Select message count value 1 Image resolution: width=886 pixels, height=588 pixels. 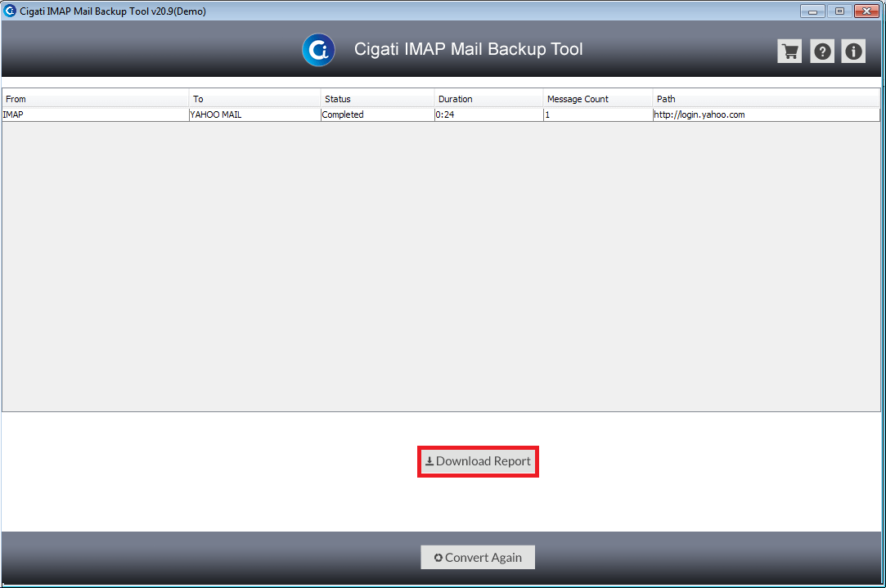pos(598,114)
